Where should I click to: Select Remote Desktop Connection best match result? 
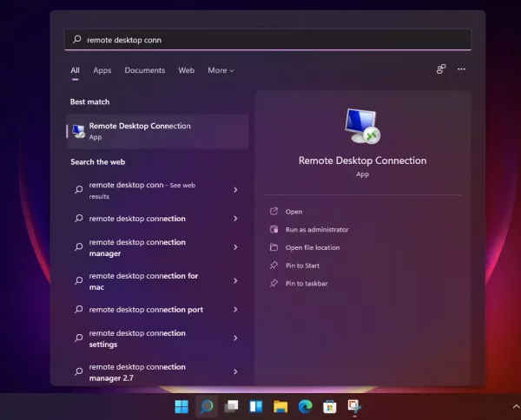(x=158, y=131)
